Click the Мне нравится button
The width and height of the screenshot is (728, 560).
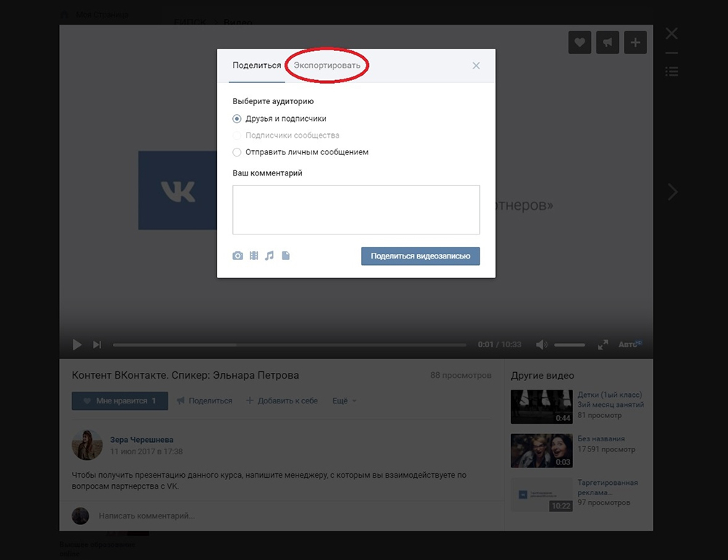tap(120, 401)
